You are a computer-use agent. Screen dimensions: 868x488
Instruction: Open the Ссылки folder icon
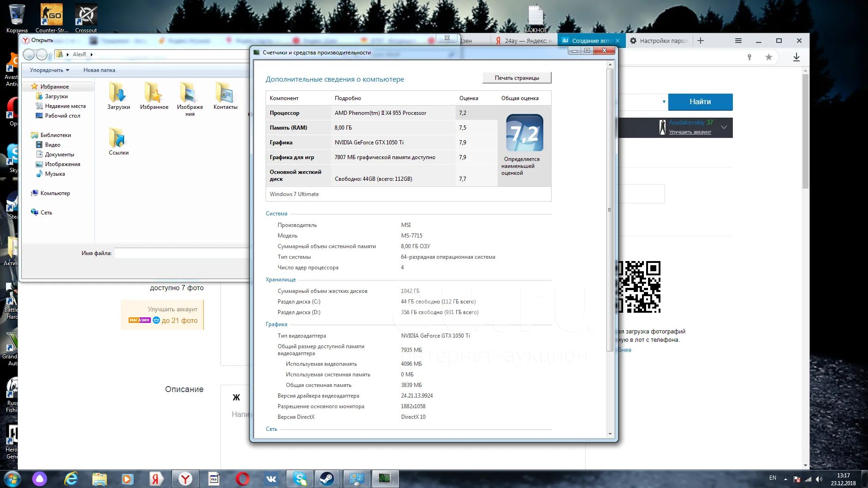(119, 141)
